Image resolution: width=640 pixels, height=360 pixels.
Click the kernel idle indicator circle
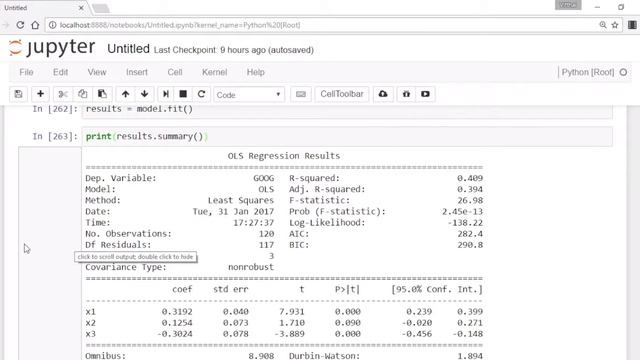(623, 72)
